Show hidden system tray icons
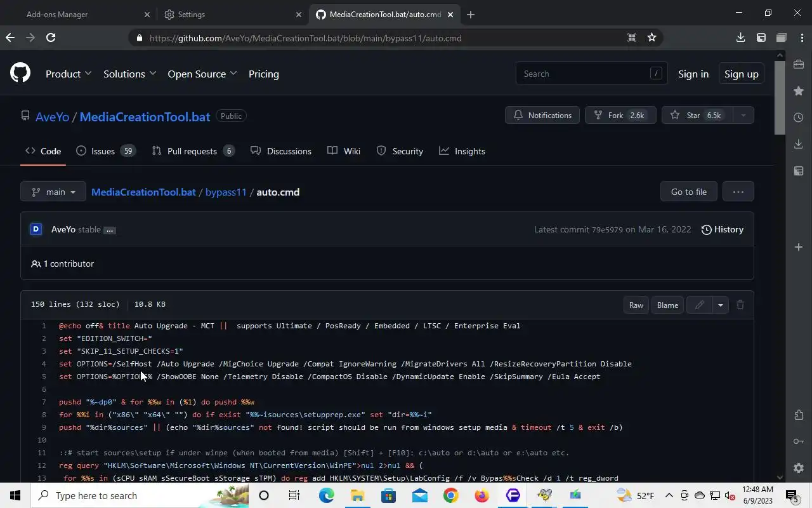This screenshot has height=508, width=812. (669, 495)
